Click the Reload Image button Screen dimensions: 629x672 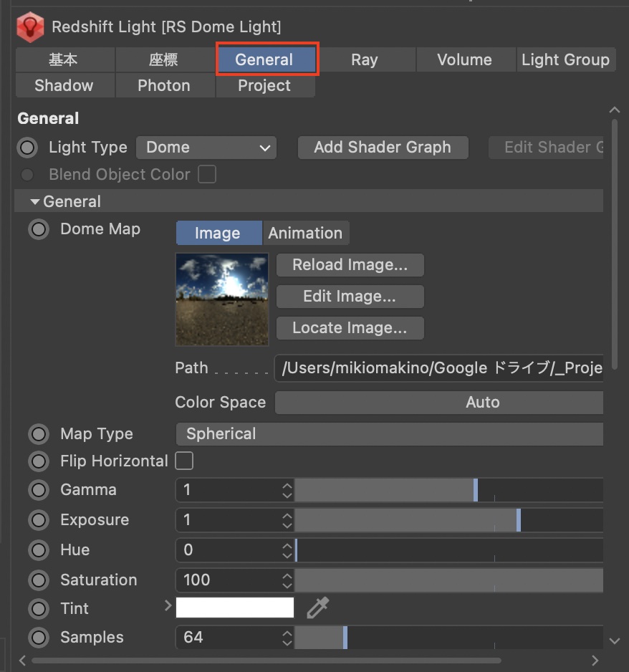(x=350, y=265)
